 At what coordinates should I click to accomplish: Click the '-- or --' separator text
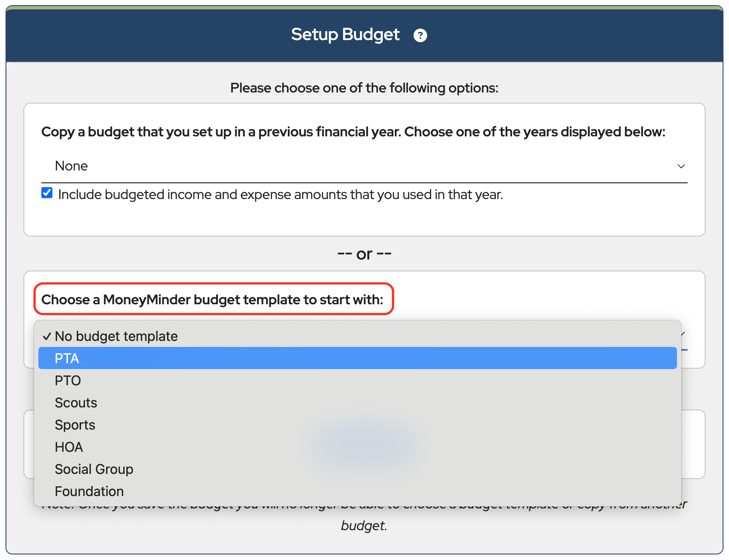click(364, 254)
